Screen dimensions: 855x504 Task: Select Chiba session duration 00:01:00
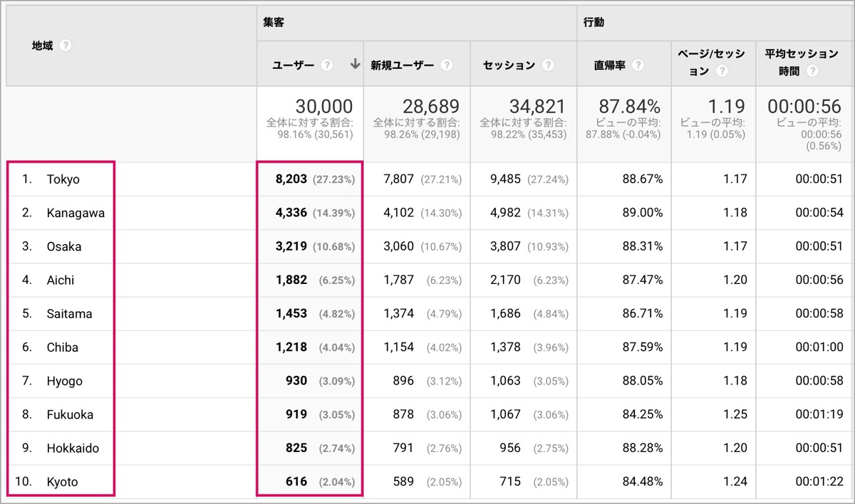click(819, 347)
